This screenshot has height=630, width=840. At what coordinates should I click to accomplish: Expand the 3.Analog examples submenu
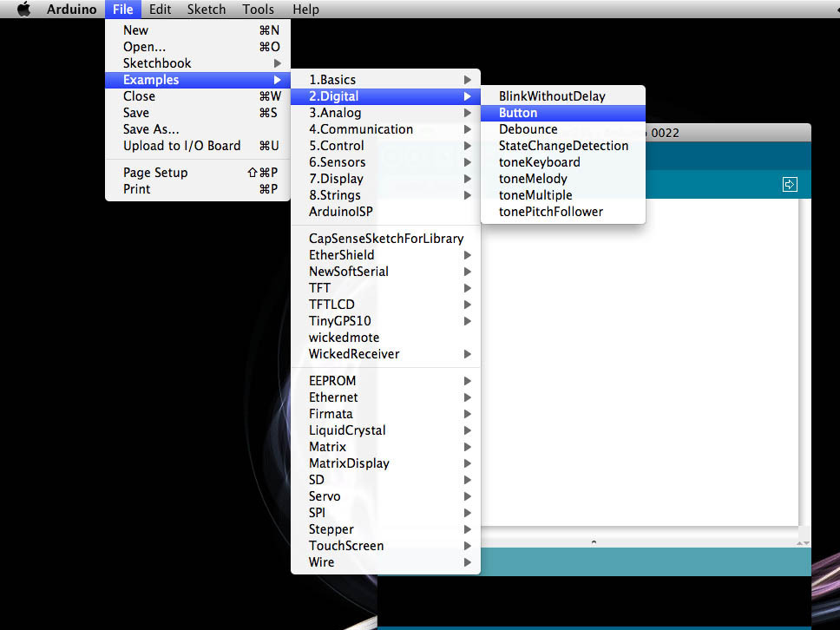(385, 113)
